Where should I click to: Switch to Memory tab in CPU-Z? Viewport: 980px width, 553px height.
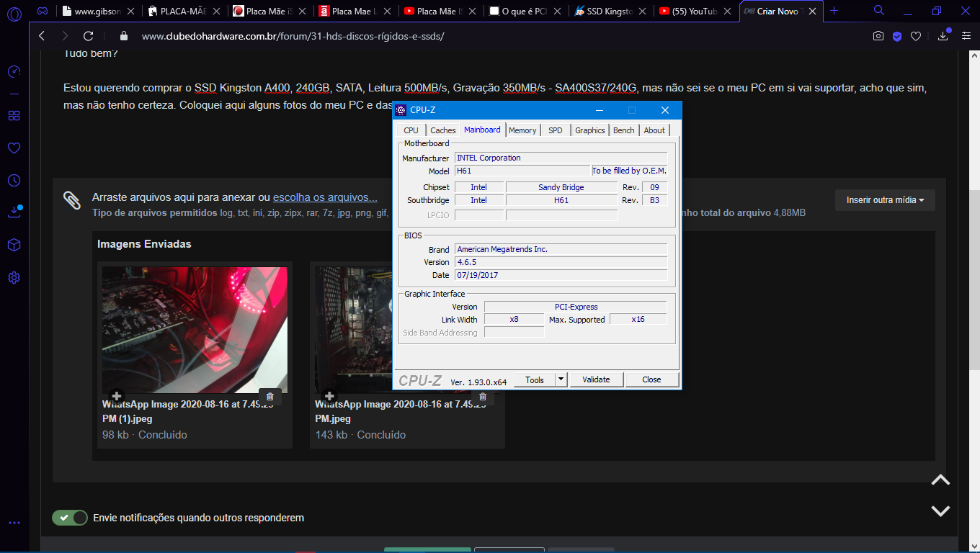pos(522,130)
